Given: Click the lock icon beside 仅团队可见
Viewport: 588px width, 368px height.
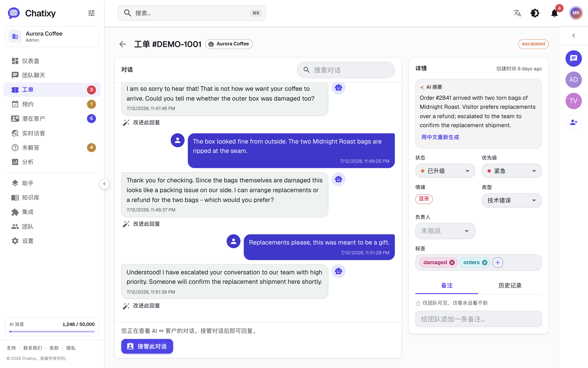Looking at the screenshot, I should coord(418,303).
